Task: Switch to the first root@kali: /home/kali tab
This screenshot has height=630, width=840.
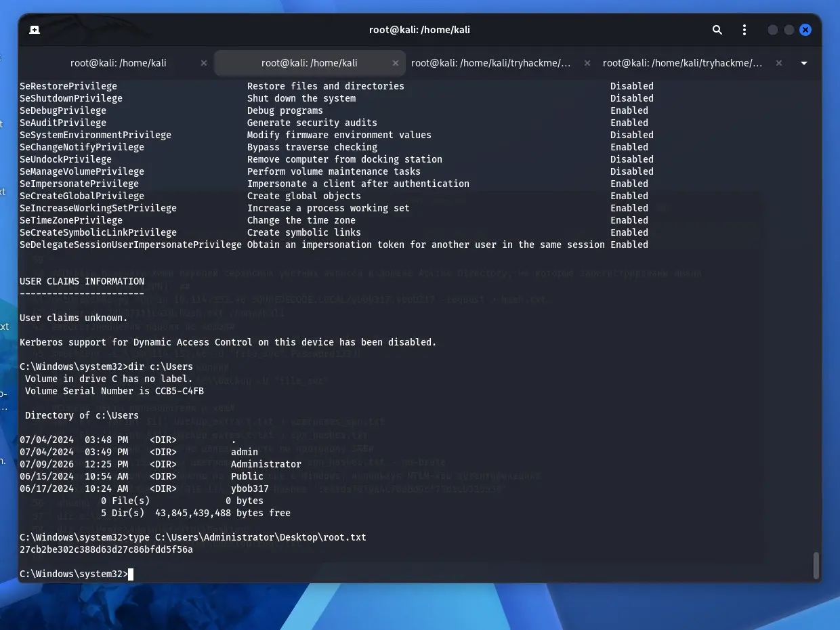Action: click(x=118, y=63)
